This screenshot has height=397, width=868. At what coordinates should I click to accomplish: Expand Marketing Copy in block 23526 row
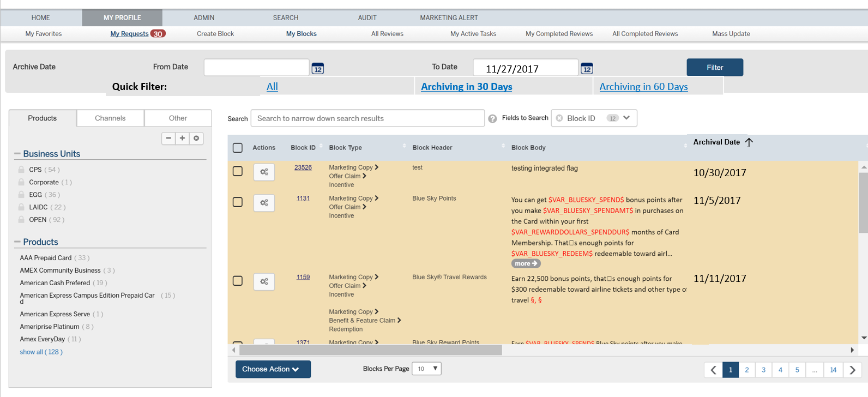[377, 167]
